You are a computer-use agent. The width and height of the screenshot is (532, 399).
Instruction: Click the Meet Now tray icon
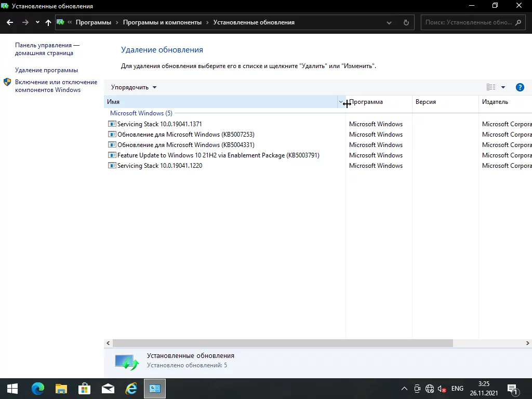click(417, 389)
